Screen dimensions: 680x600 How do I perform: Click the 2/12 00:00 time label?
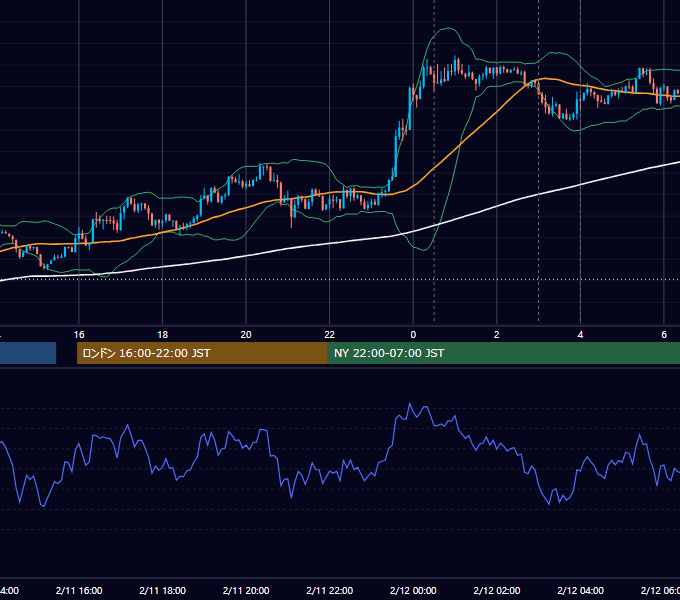[x=413, y=590]
